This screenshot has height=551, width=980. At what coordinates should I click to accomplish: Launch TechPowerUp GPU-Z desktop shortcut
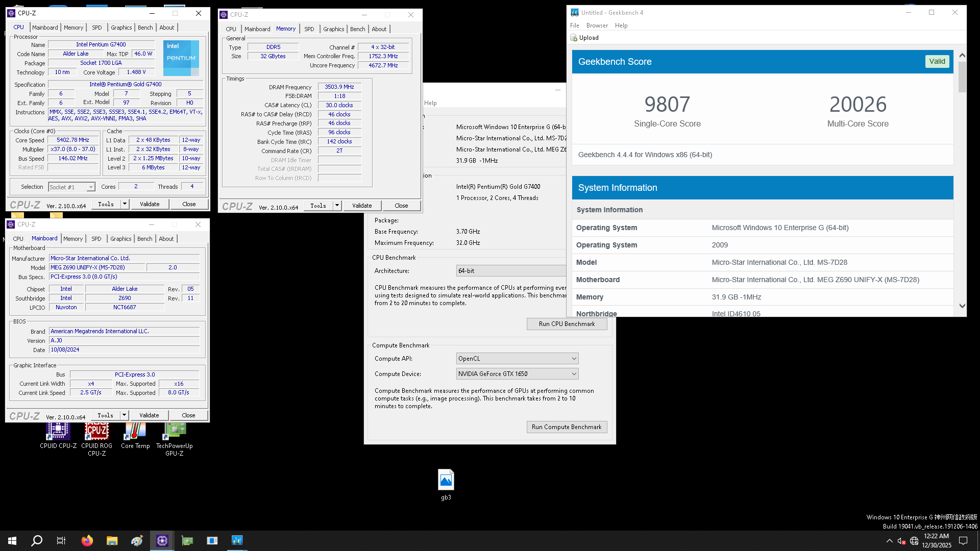[x=175, y=439]
